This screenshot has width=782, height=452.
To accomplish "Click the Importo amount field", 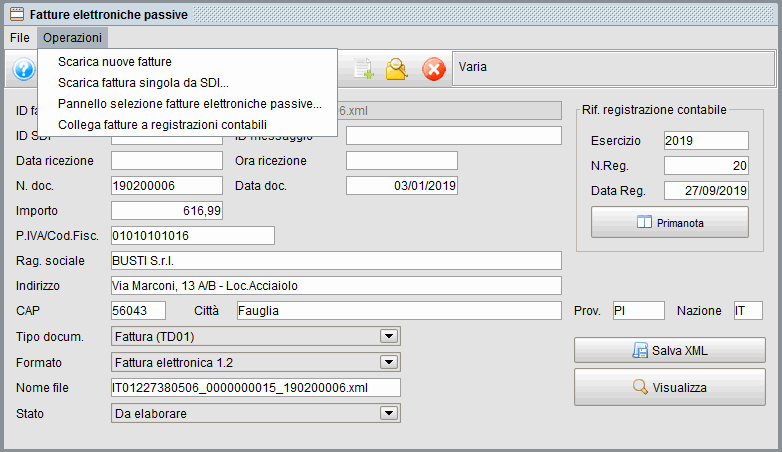I will [167, 210].
